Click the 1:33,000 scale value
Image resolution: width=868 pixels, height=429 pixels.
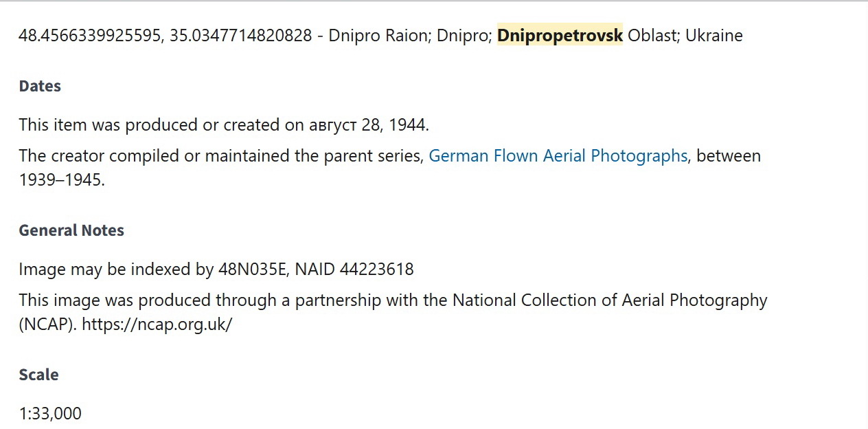pos(50,413)
